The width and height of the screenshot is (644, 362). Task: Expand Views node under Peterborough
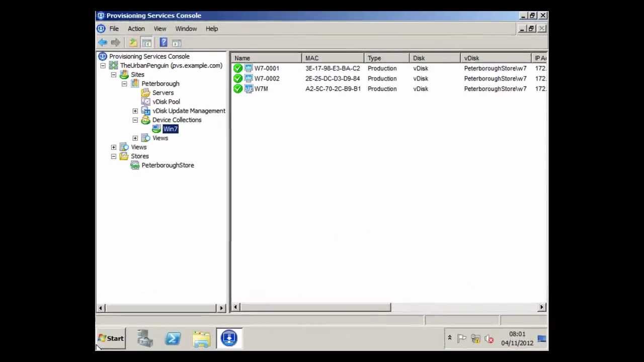coord(135,138)
